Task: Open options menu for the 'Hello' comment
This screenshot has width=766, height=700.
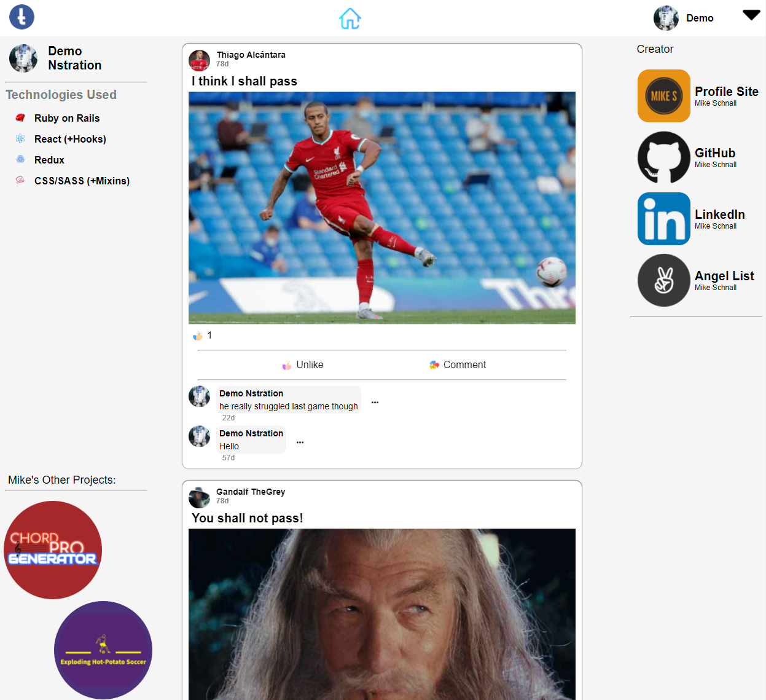Action: click(300, 442)
